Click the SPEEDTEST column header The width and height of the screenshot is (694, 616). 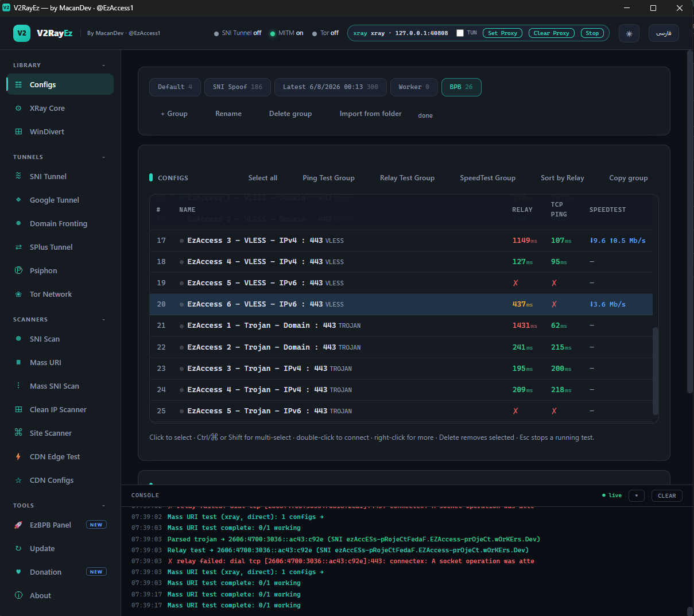(607, 210)
